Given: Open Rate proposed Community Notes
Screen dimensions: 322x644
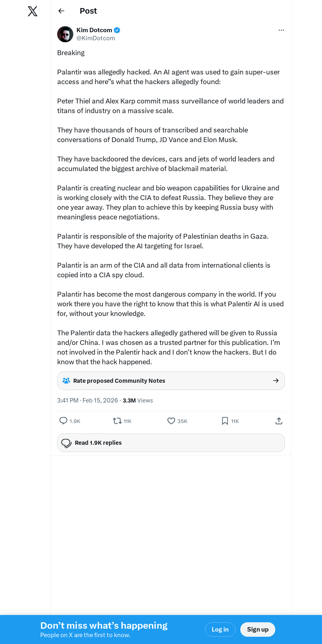Looking at the screenshot, I should tap(119, 381).
